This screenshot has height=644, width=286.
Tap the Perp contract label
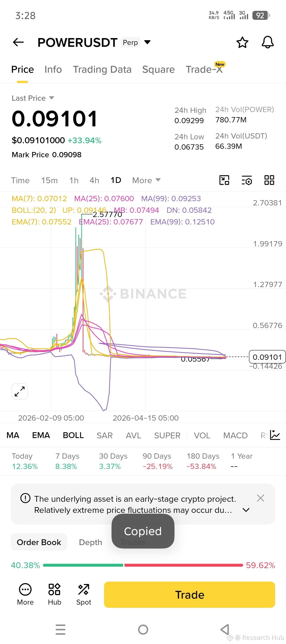(x=130, y=42)
